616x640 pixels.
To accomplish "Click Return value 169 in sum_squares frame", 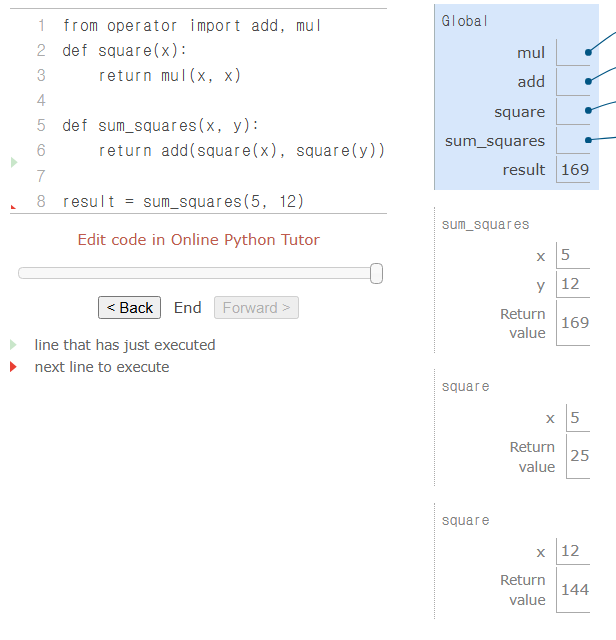I will click(575, 322).
